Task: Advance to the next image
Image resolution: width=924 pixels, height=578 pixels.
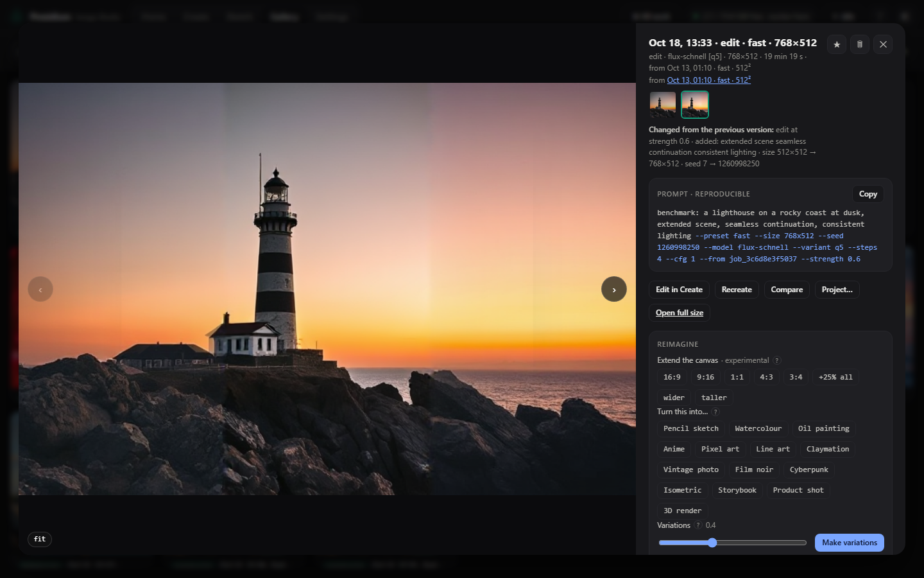Action: 614,289
